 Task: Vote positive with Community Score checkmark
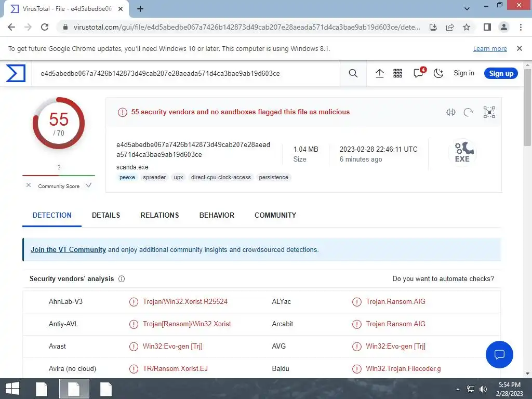coord(89,185)
